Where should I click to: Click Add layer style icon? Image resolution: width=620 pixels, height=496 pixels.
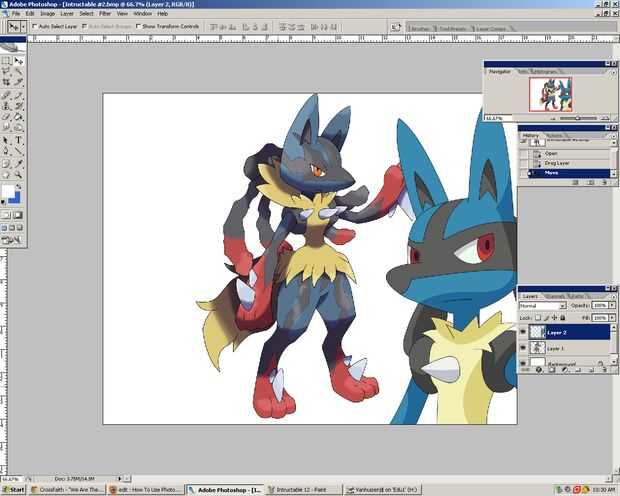point(539,370)
